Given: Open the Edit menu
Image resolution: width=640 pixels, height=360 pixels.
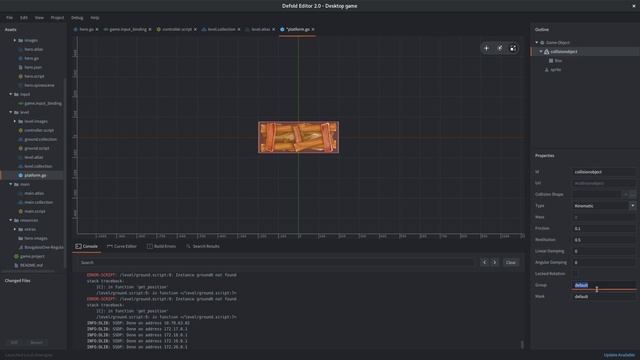Looking at the screenshot, I should tap(24, 18).
